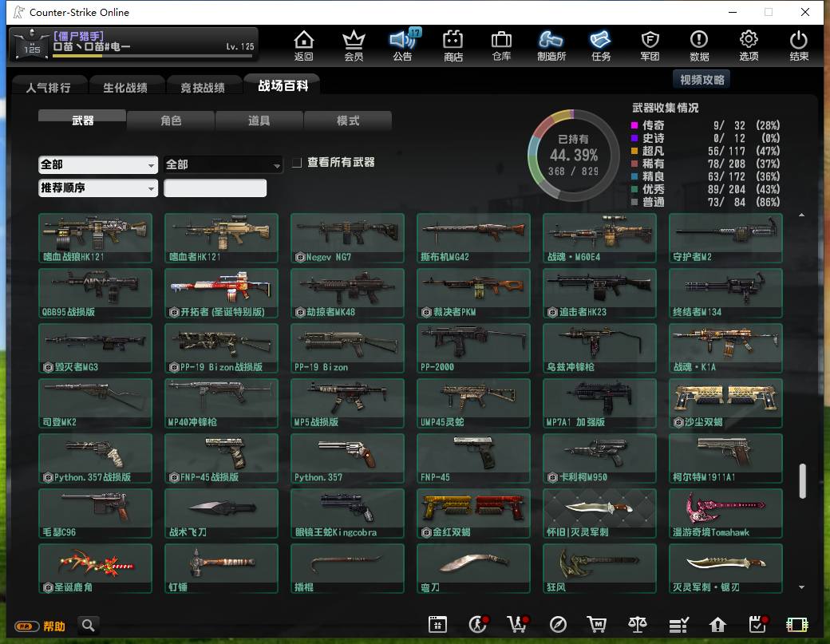This screenshot has height=644, width=830.
Task: Select the 角色 sub-tab
Action: coord(171,121)
